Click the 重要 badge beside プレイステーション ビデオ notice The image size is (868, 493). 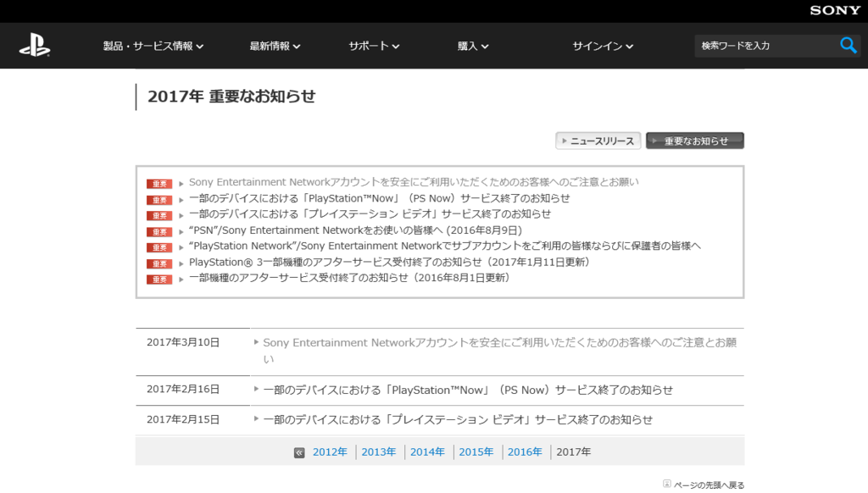tap(159, 216)
